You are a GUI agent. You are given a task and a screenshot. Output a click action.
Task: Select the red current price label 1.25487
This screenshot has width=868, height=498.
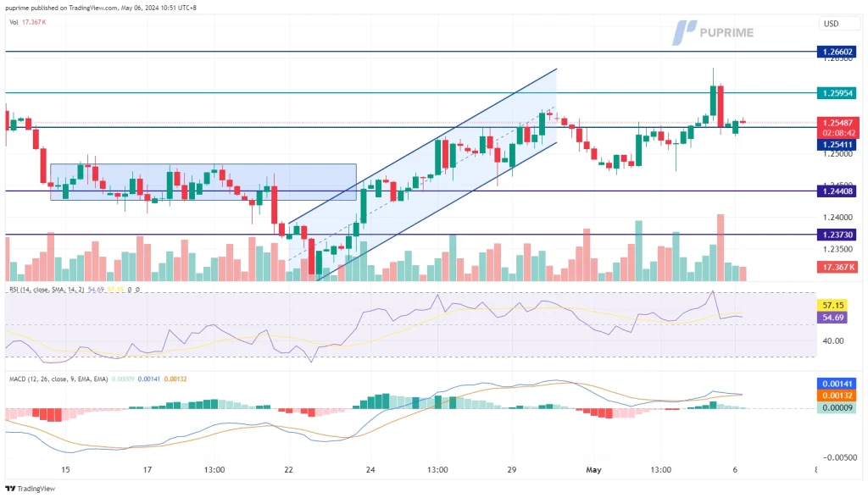point(837,123)
